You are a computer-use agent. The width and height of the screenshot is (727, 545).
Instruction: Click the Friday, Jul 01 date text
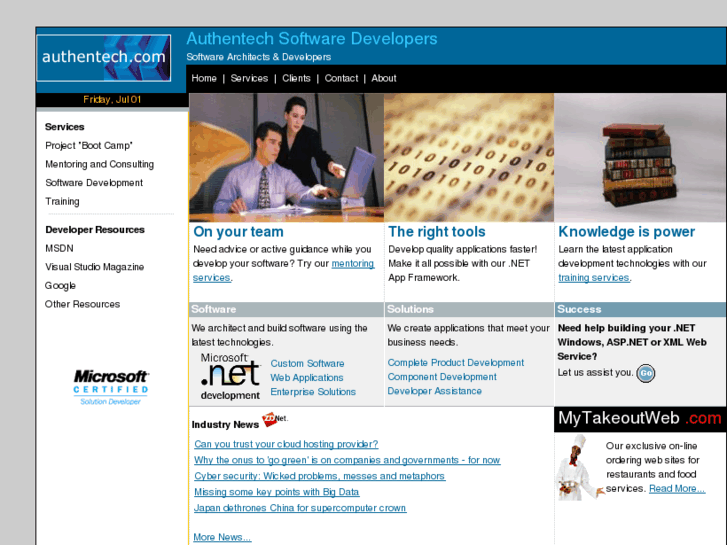point(112,100)
